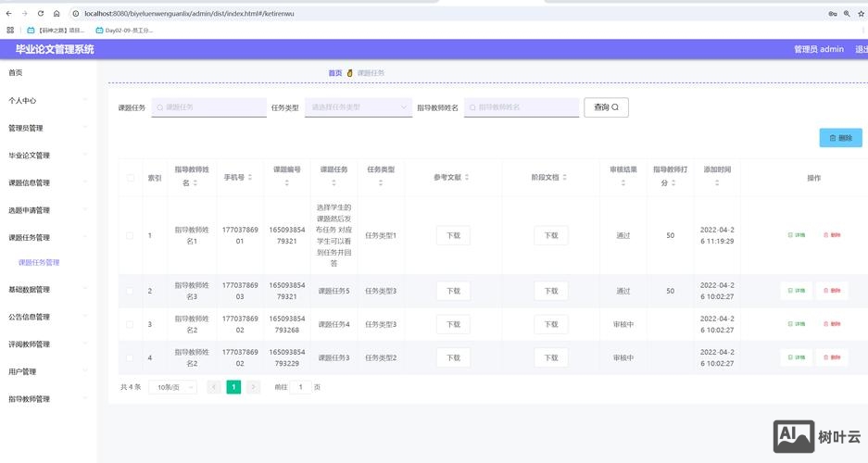
Task: Sort by 课题任务 column arrows
Action: (x=333, y=183)
